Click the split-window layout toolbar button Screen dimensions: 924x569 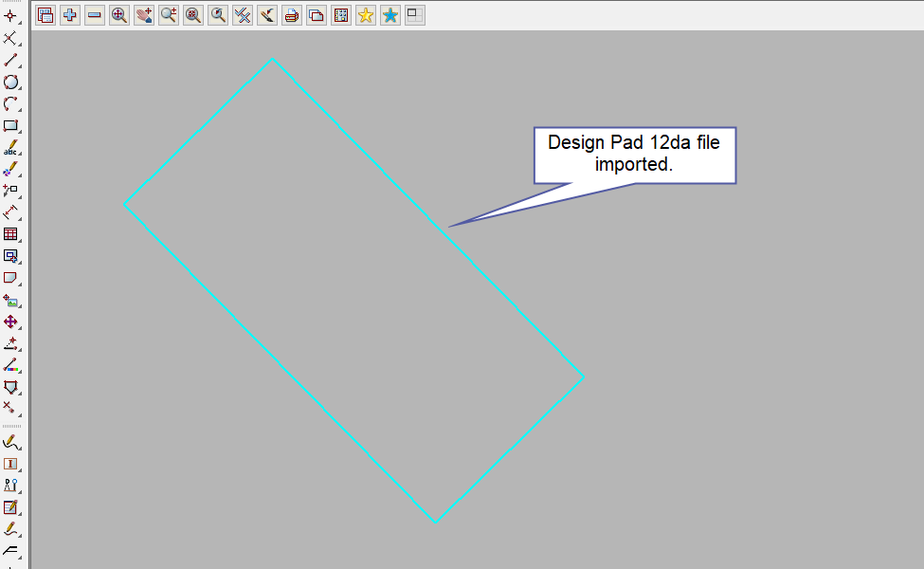point(415,15)
